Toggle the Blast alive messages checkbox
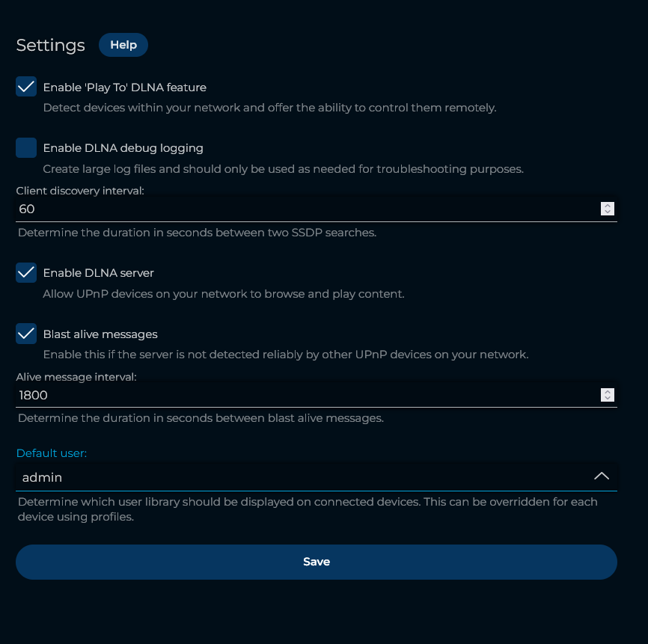The width and height of the screenshot is (648, 644). 26,334
